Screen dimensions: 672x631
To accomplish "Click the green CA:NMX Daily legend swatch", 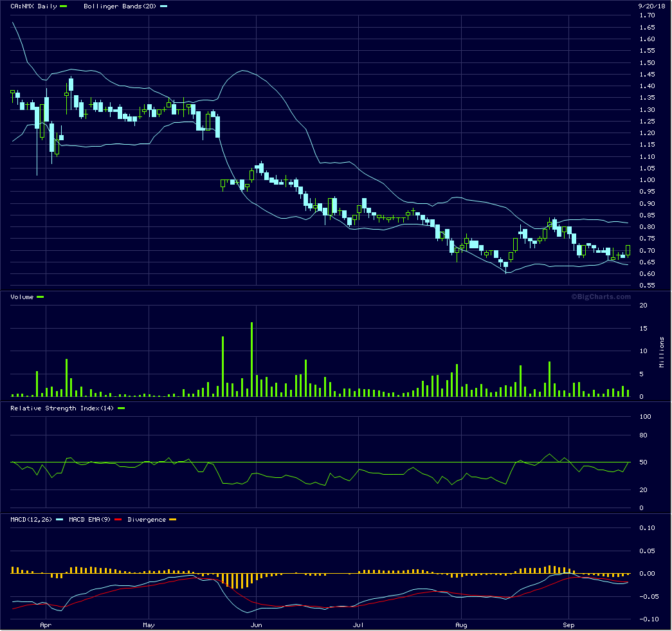I will pyautogui.click(x=64, y=6).
